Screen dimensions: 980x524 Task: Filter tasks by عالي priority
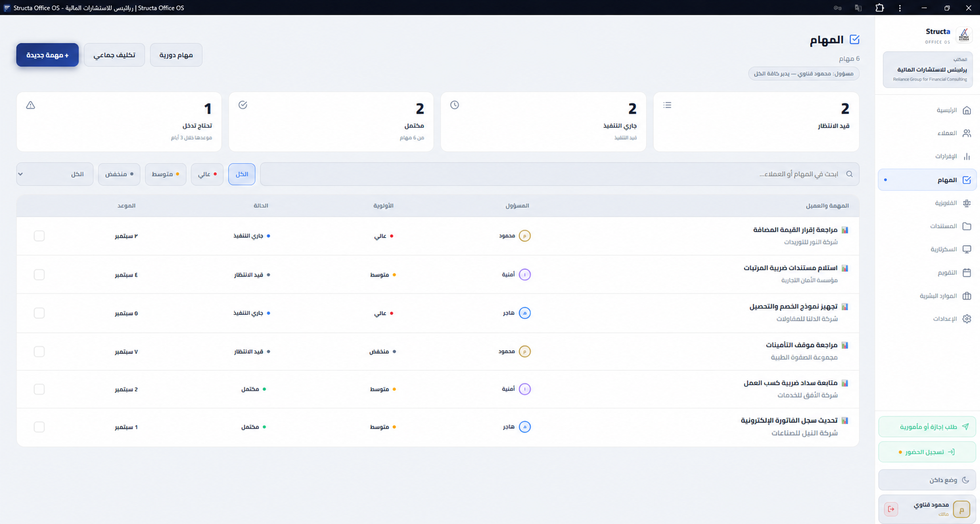coord(207,174)
